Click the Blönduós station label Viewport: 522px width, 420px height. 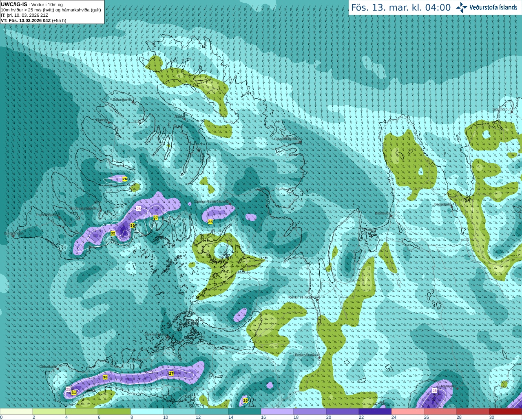click(x=383, y=213)
